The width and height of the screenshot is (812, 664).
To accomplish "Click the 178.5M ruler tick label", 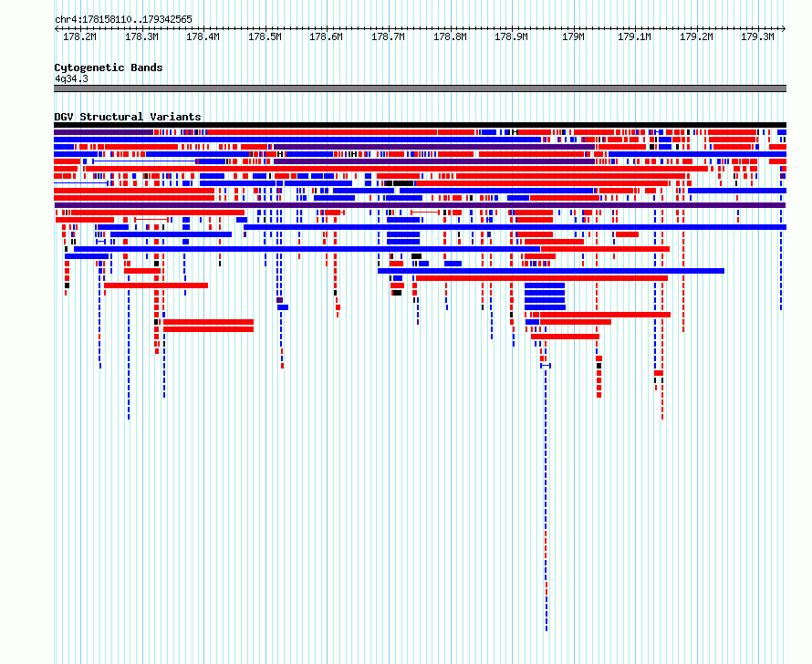I will click(265, 36).
